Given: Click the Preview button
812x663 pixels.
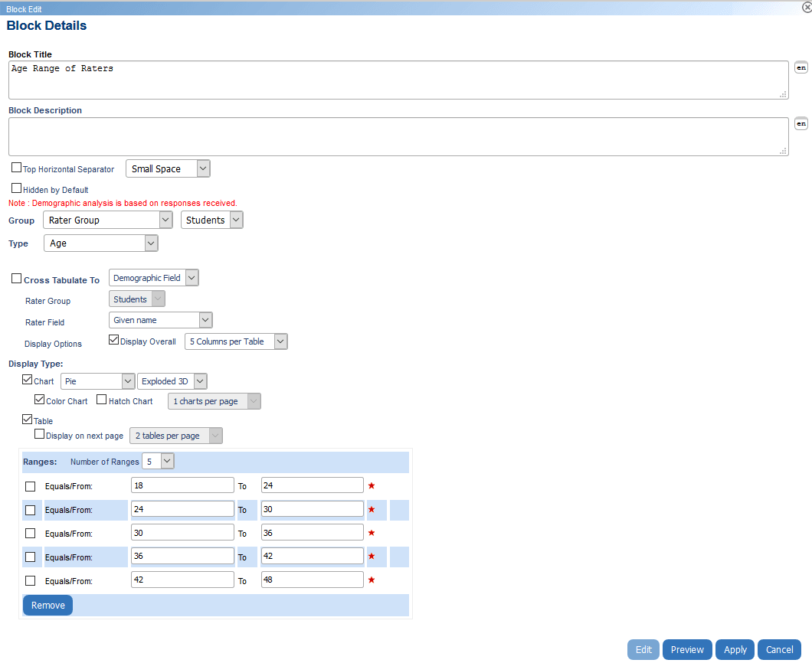Looking at the screenshot, I should tap(687, 649).
